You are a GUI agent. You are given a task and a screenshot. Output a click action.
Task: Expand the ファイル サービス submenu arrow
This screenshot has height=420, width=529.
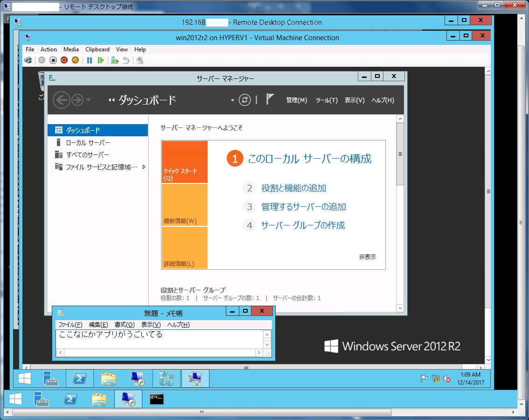coord(144,167)
